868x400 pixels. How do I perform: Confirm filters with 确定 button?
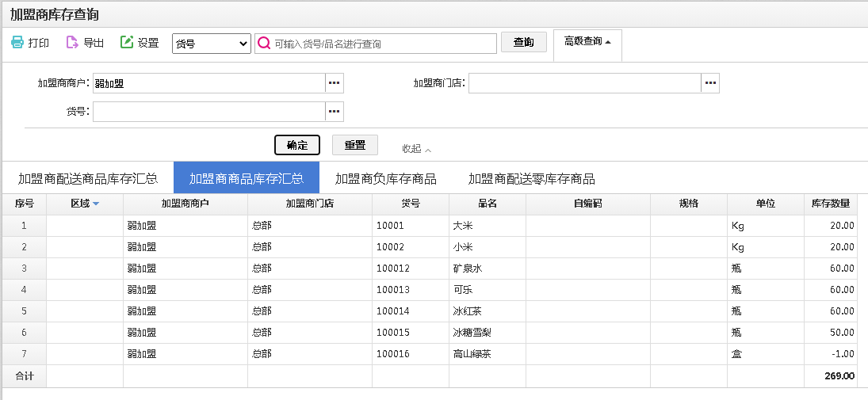(x=297, y=145)
